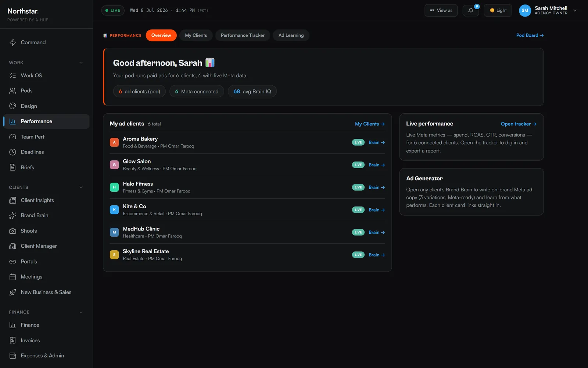
Task: Open the Pod Board link
Action: 530,35
